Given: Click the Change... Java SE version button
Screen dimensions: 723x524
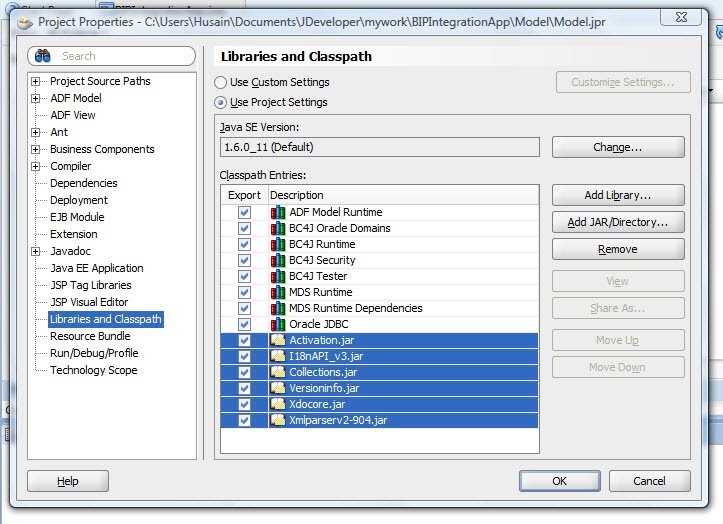Looking at the screenshot, I should point(618,147).
